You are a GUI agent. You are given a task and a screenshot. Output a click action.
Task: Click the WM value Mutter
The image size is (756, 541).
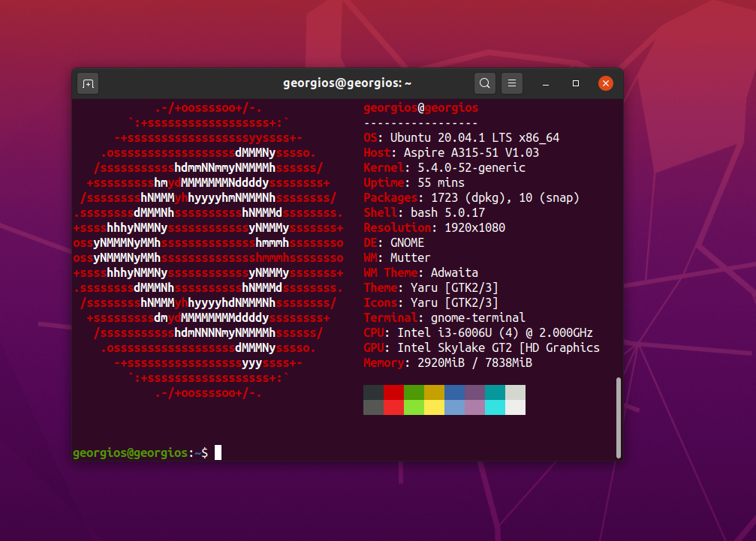pos(411,257)
